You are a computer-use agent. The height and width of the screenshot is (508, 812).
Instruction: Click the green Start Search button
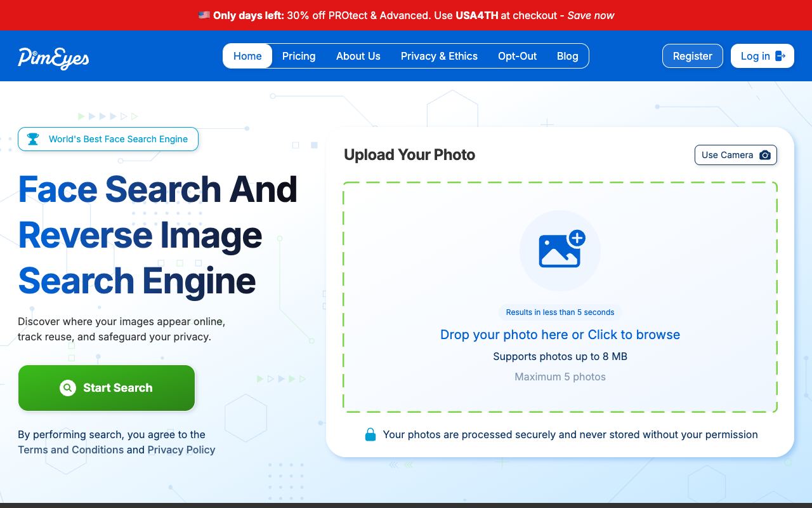[107, 388]
